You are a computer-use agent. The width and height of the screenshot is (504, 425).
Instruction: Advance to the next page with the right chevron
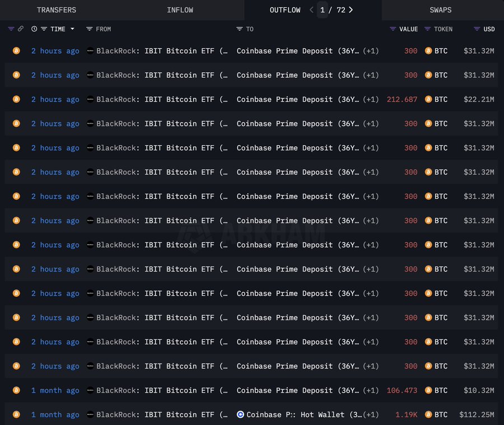(351, 10)
